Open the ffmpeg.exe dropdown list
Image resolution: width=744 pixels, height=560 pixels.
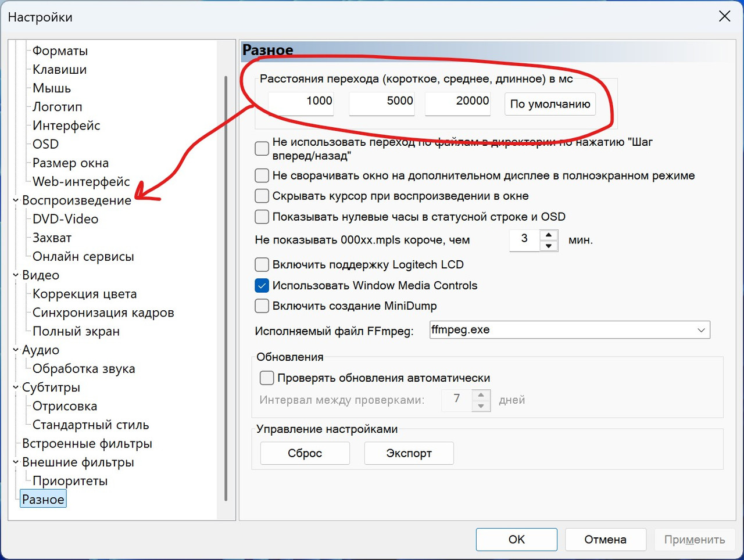click(x=701, y=330)
